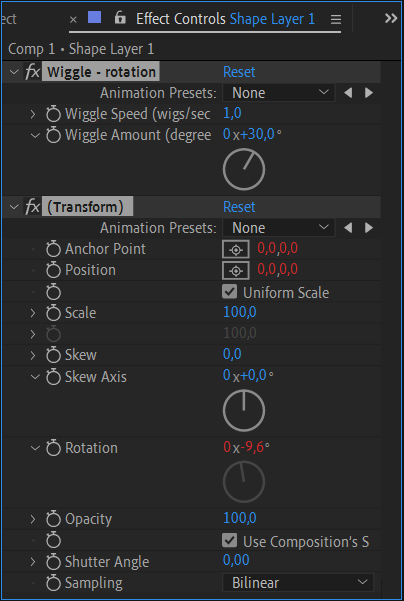Reset the Wiggle - rotation effect
Image resolution: width=404 pixels, height=601 pixels.
[239, 72]
